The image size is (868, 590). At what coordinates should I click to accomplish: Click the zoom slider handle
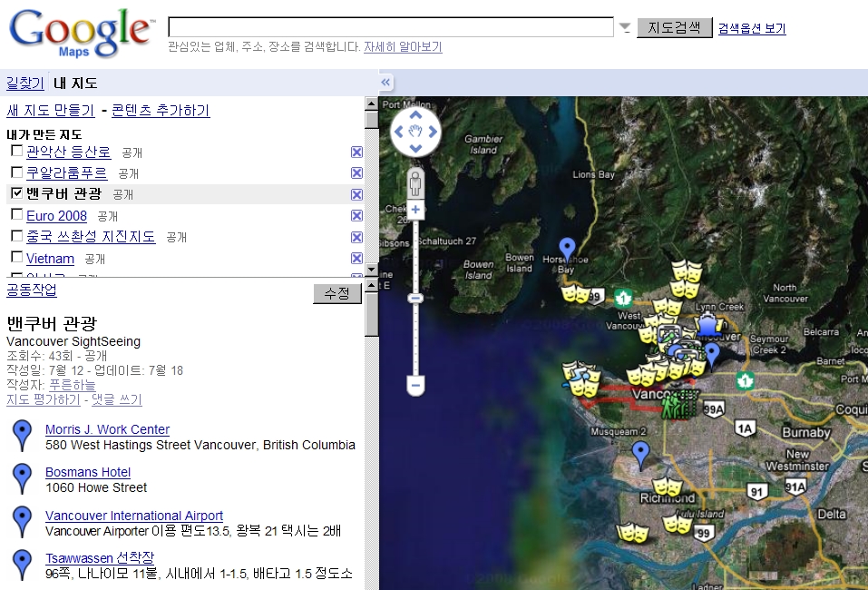pyautogui.click(x=415, y=299)
